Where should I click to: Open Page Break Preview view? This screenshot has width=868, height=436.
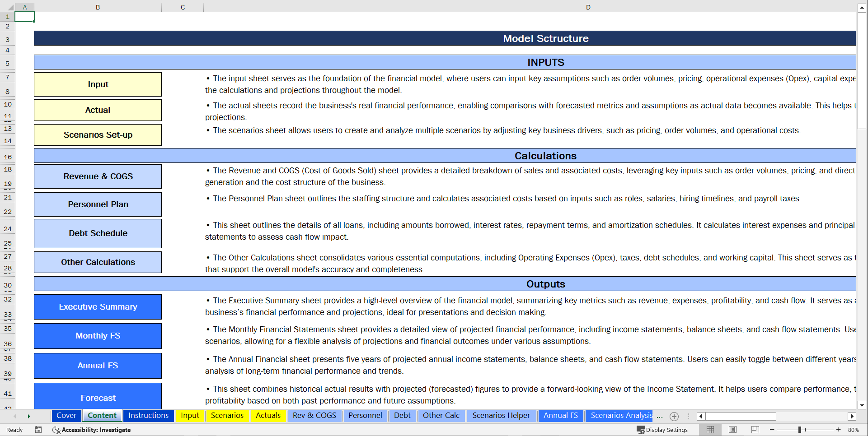pos(754,430)
